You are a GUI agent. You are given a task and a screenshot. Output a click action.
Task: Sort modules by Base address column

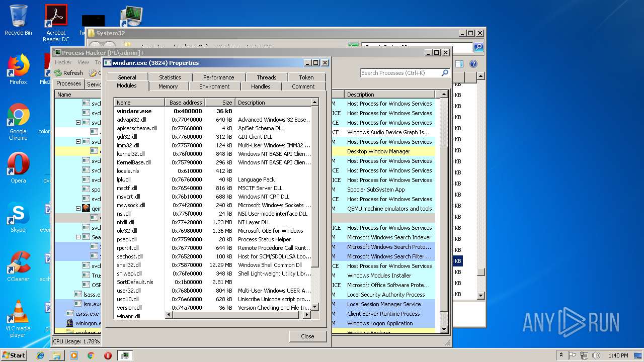click(x=185, y=102)
